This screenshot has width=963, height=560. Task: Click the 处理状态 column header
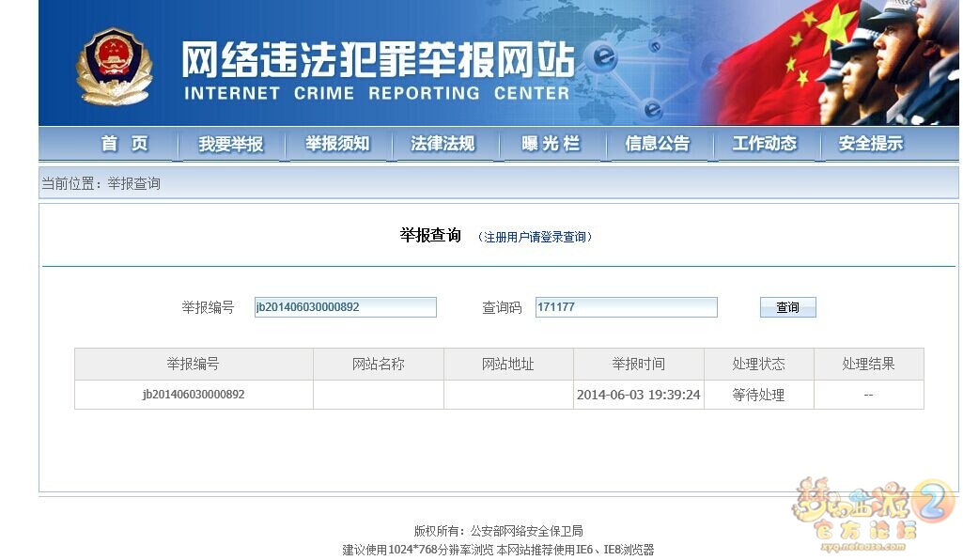pos(758,364)
